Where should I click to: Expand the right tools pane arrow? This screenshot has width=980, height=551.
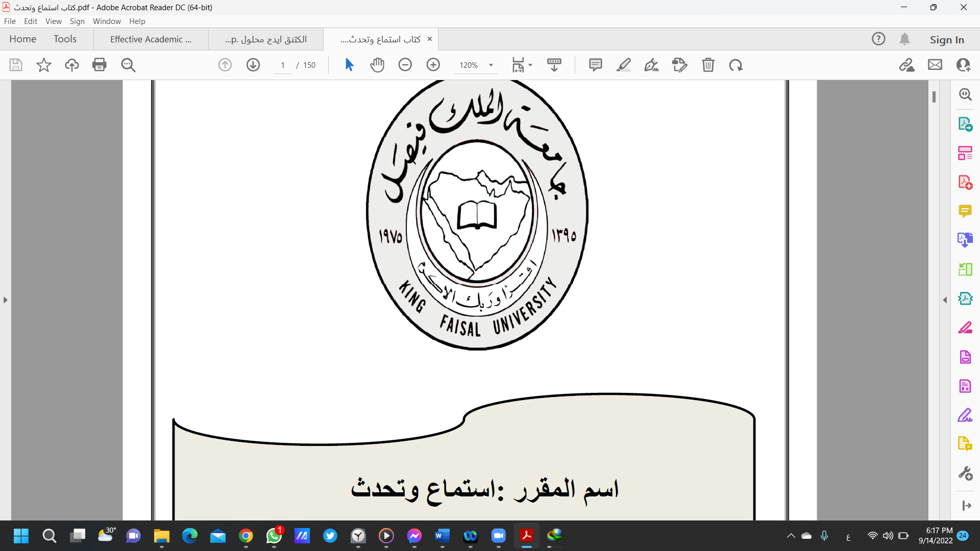966,506
